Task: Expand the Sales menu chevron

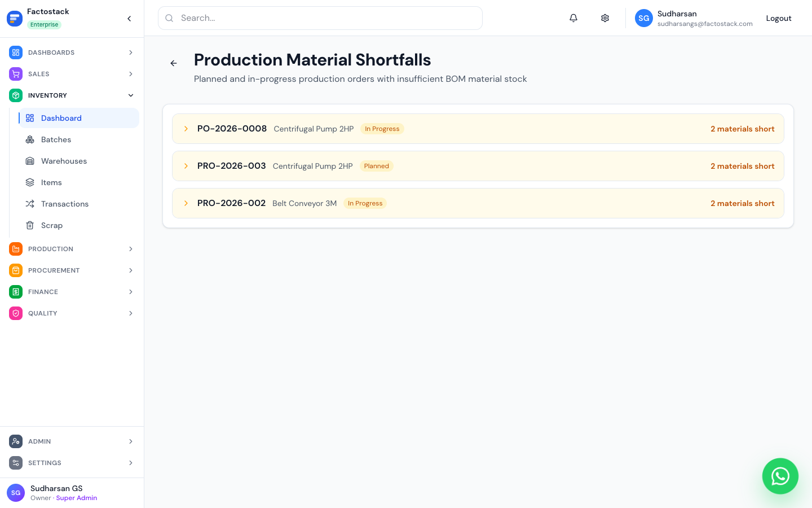Action: [131, 74]
